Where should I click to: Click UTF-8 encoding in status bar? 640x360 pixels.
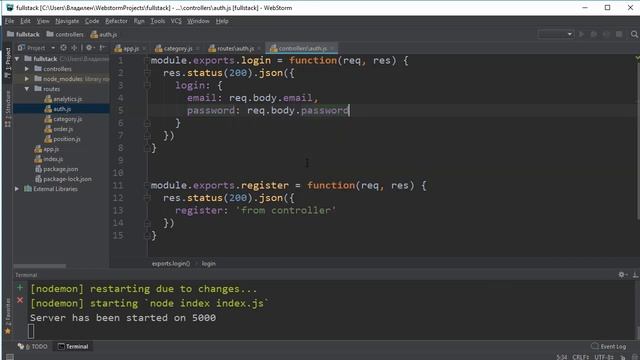(604, 357)
